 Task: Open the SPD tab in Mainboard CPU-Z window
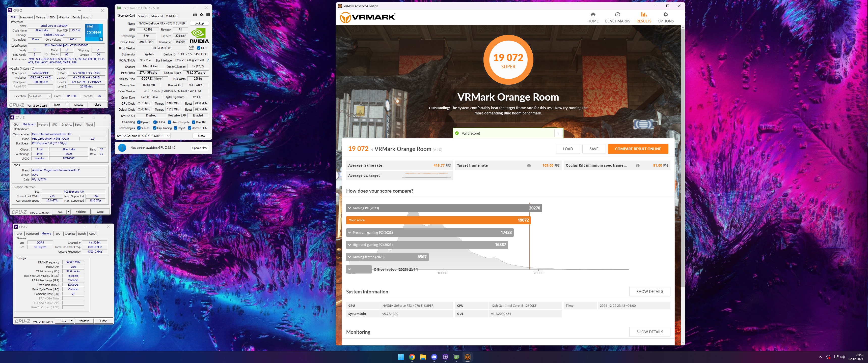[x=55, y=125]
